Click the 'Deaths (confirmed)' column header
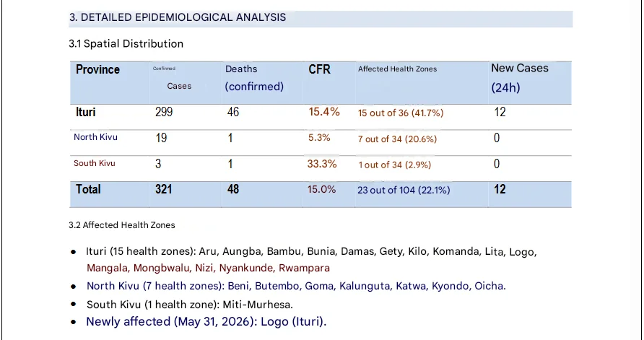The image size is (644, 340). coord(254,78)
